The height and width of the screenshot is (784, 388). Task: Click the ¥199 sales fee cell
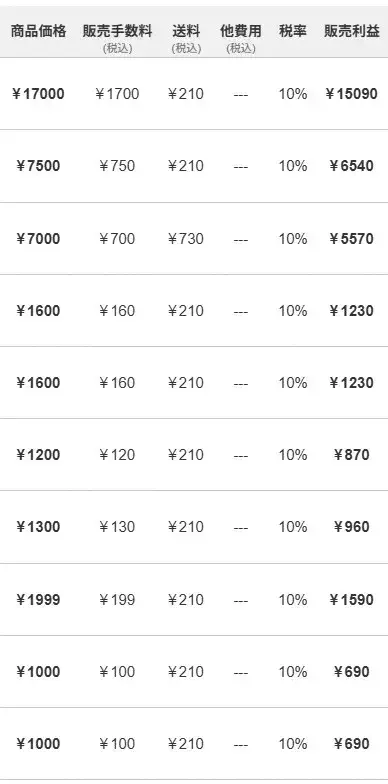pos(117,600)
